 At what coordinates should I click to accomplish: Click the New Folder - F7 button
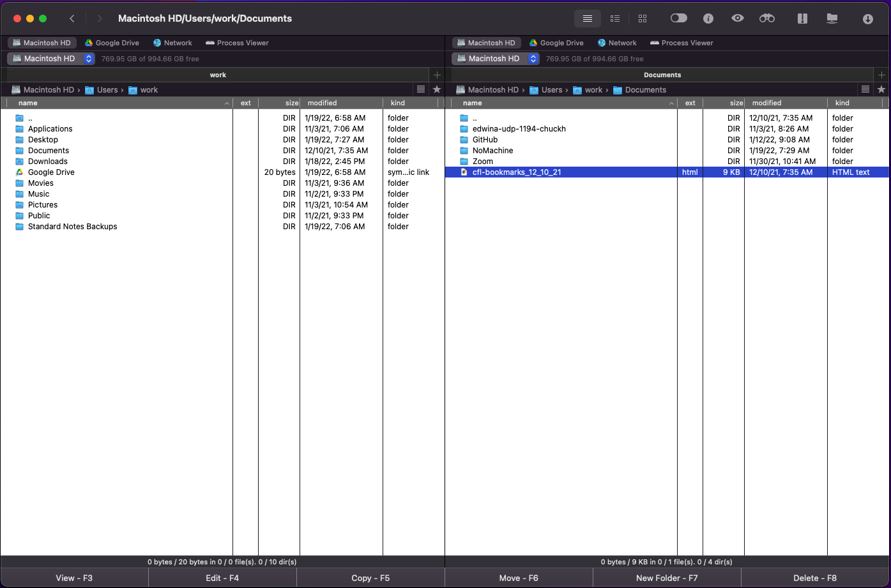[667, 578]
